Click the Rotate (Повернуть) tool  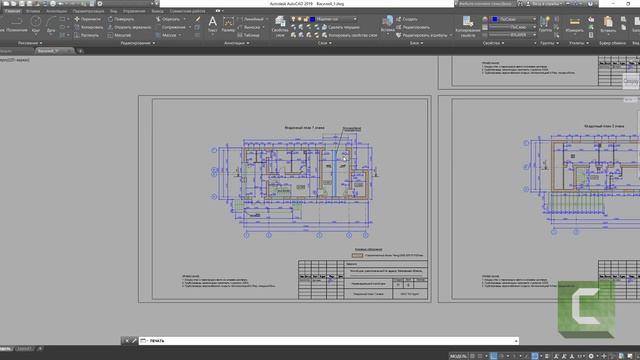[x=120, y=19]
